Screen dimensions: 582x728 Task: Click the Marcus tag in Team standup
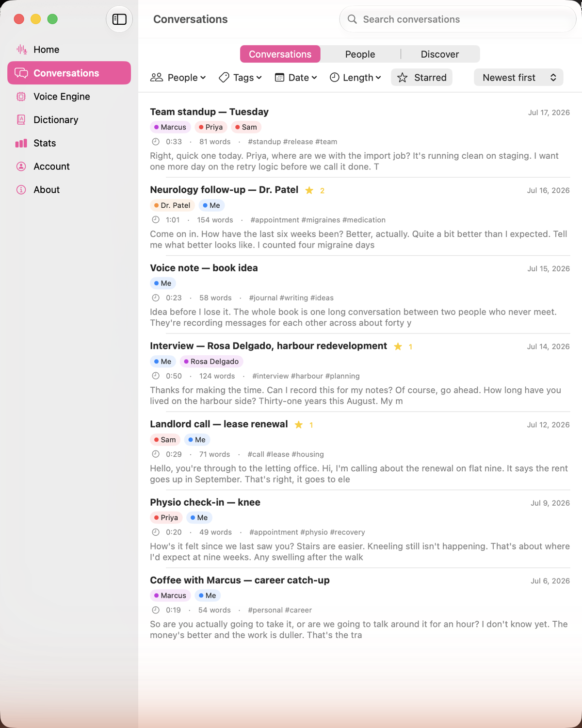click(x=170, y=127)
